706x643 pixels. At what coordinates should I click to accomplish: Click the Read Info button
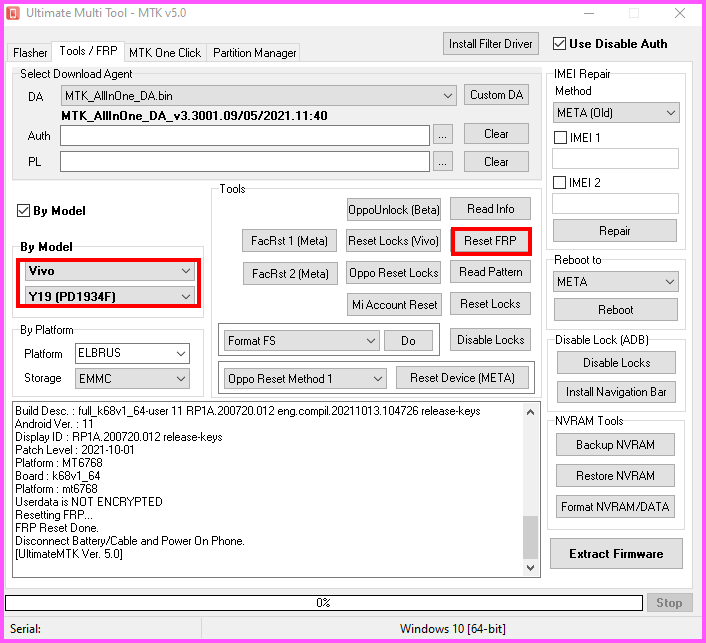click(x=490, y=208)
